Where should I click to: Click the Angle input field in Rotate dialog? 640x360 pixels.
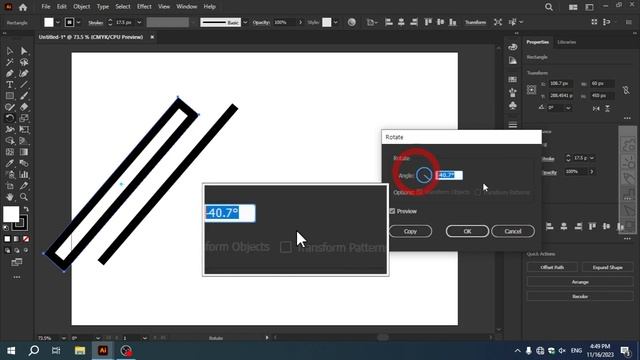point(449,175)
